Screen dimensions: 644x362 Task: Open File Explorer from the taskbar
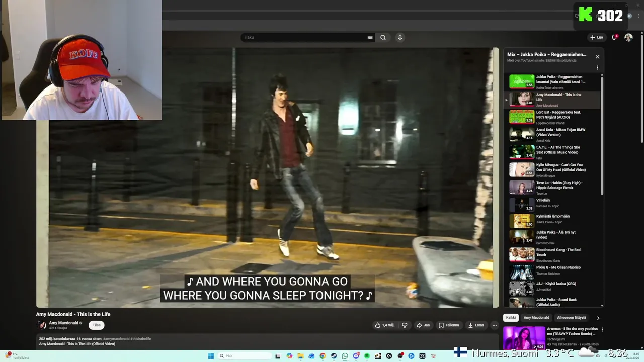coord(300,356)
